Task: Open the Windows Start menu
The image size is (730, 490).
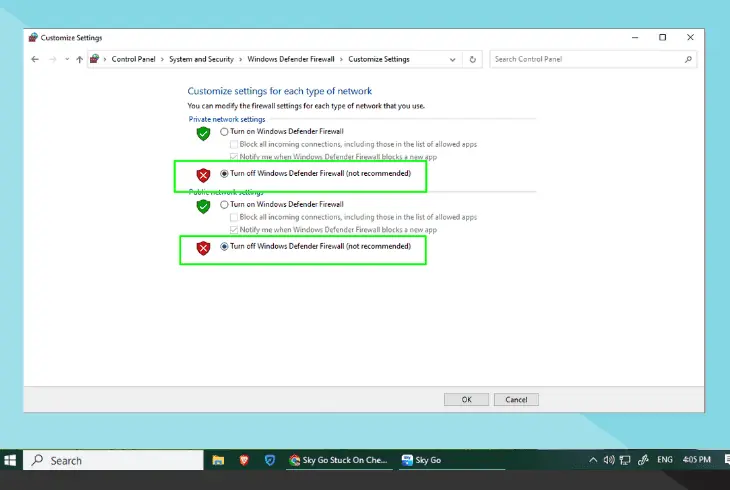Action: 10,461
